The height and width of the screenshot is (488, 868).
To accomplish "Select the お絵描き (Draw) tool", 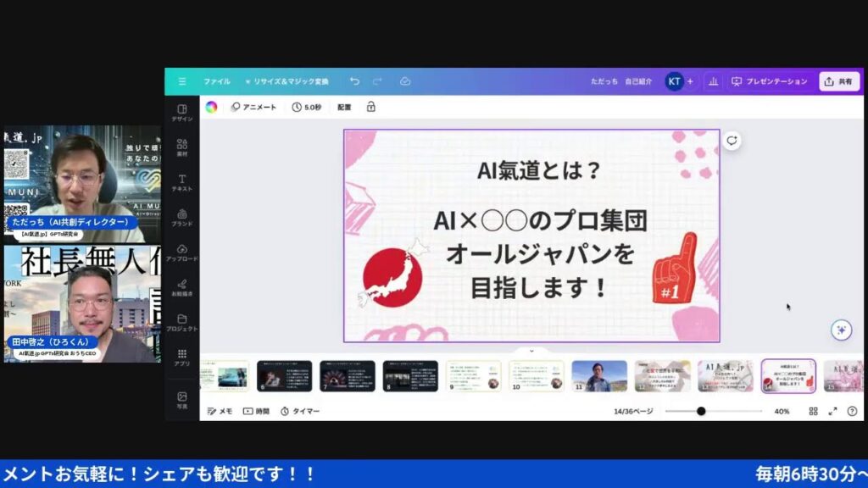I will point(181,287).
